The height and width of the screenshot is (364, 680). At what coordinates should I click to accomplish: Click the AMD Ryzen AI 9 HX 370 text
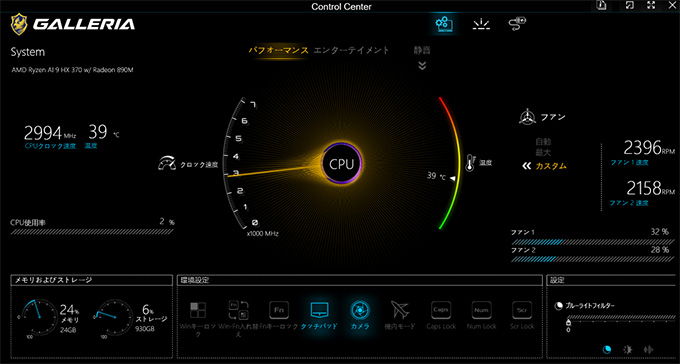[72, 70]
